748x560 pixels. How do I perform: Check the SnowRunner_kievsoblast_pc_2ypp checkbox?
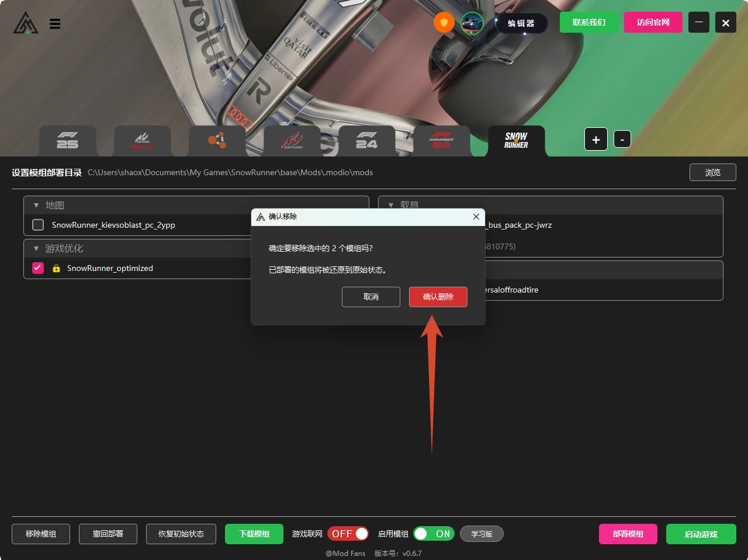coord(38,225)
